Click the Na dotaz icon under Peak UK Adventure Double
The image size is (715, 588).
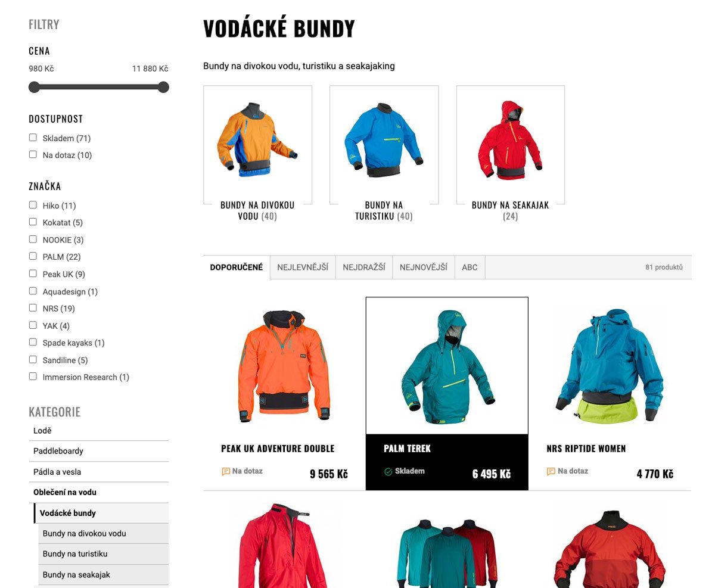tap(226, 471)
